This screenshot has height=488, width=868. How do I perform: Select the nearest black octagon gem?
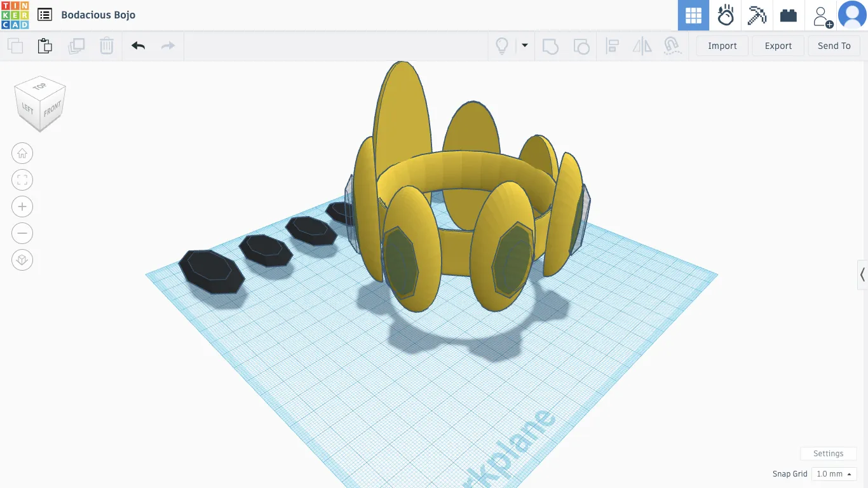[211, 272]
